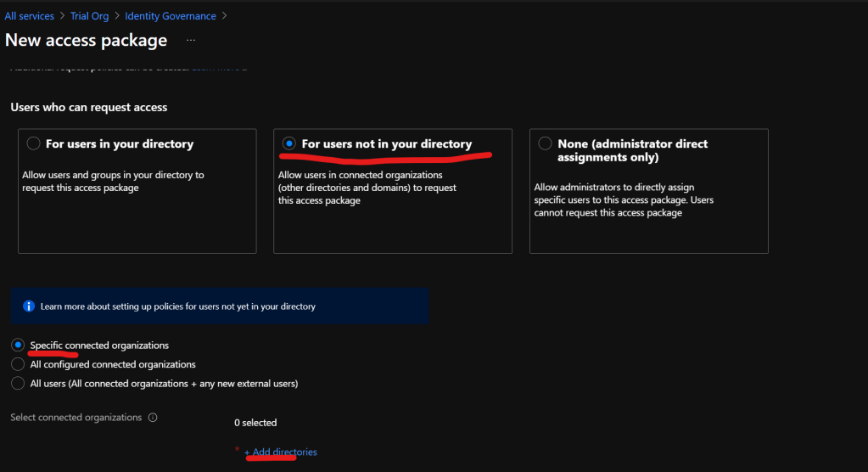Click the 0 selected text
Image resolution: width=868 pixels, height=472 pixels.
[255, 423]
